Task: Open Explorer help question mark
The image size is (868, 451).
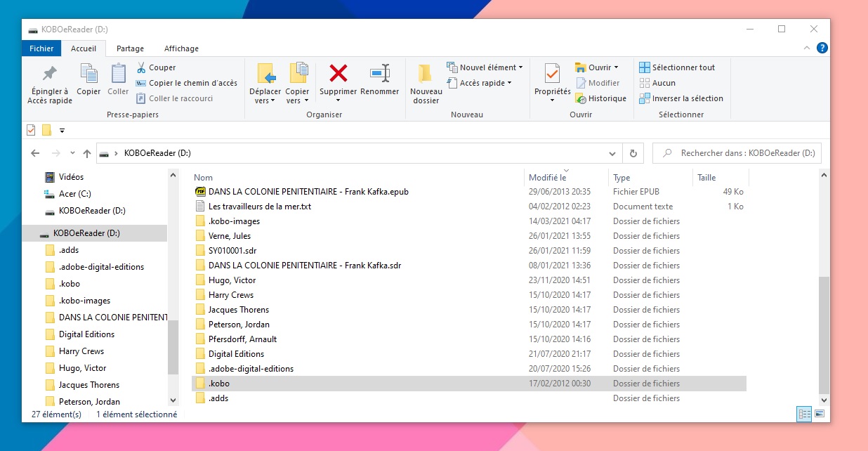Action: (x=822, y=48)
